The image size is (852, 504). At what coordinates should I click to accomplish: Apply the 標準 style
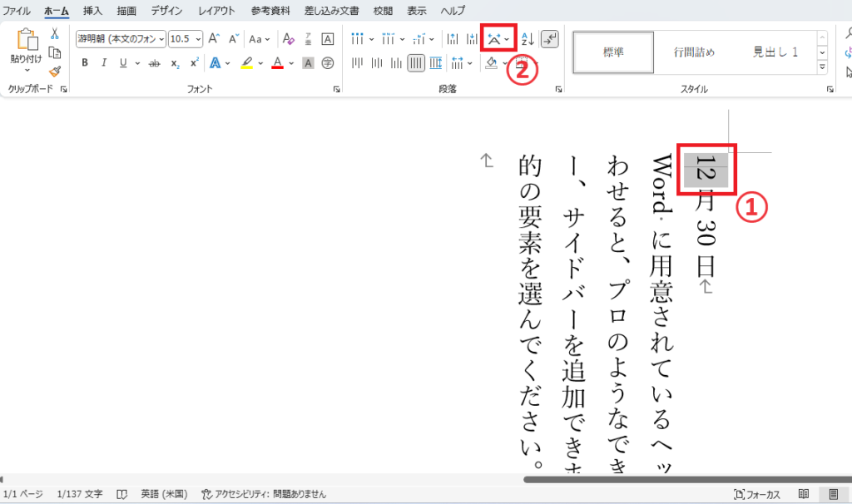[x=613, y=52]
